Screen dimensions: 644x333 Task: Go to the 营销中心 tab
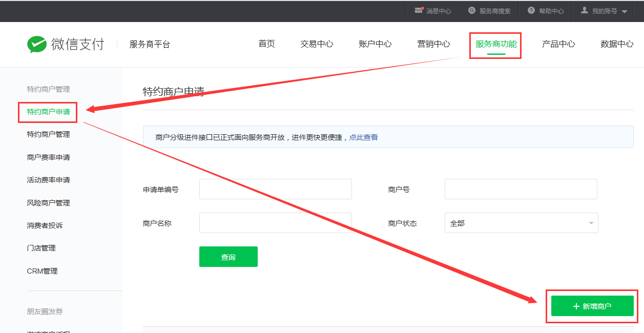click(433, 44)
